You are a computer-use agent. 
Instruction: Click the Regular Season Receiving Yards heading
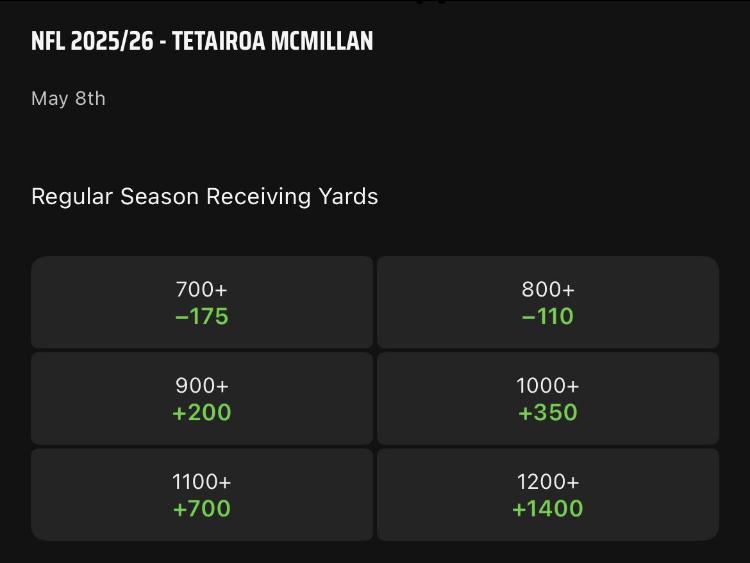pos(205,196)
